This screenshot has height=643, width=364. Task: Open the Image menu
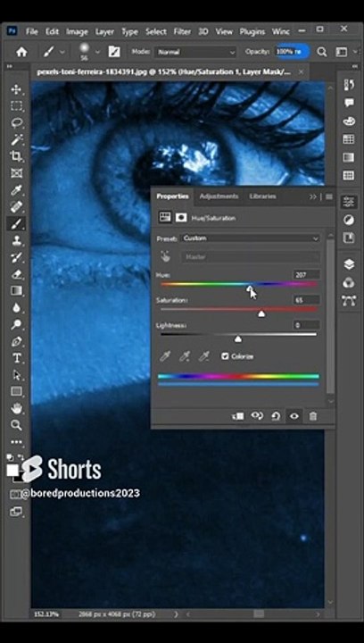click(77, 31)
